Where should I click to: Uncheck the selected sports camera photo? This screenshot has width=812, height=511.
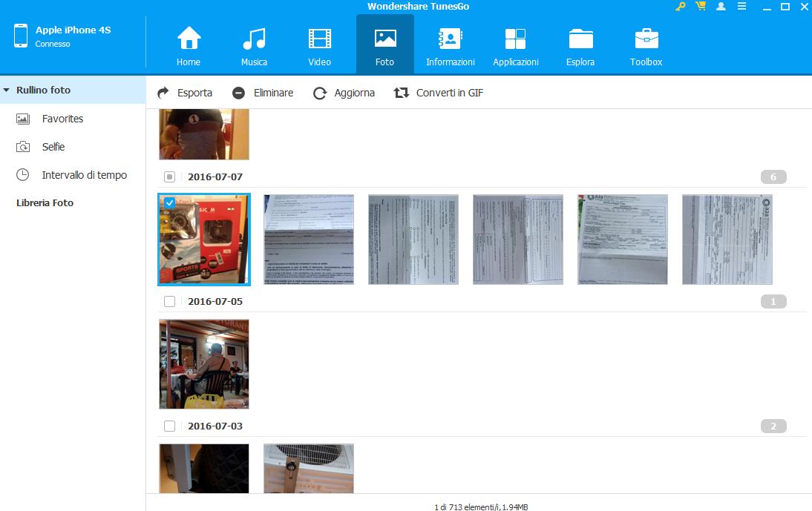(x=169, y=203)
